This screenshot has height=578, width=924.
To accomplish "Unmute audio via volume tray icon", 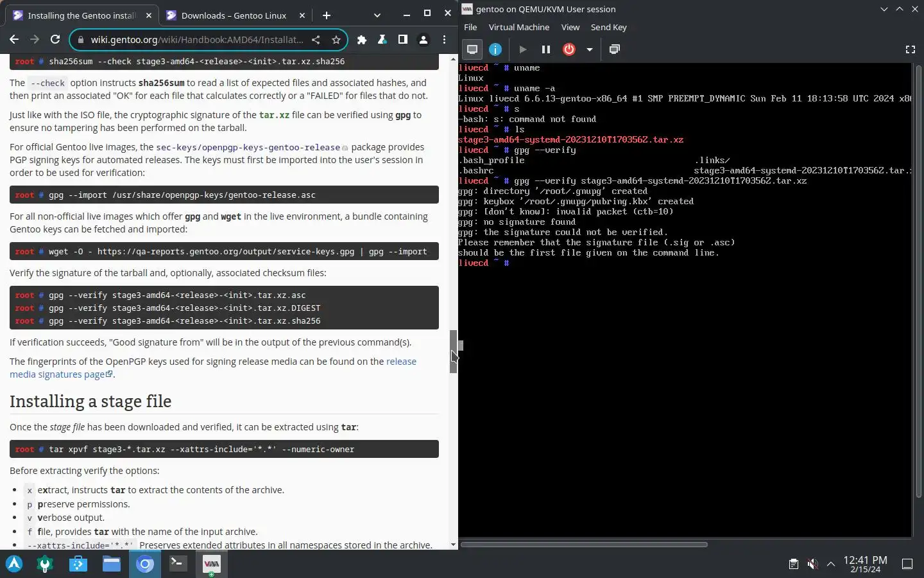I will tap(812, 564).
